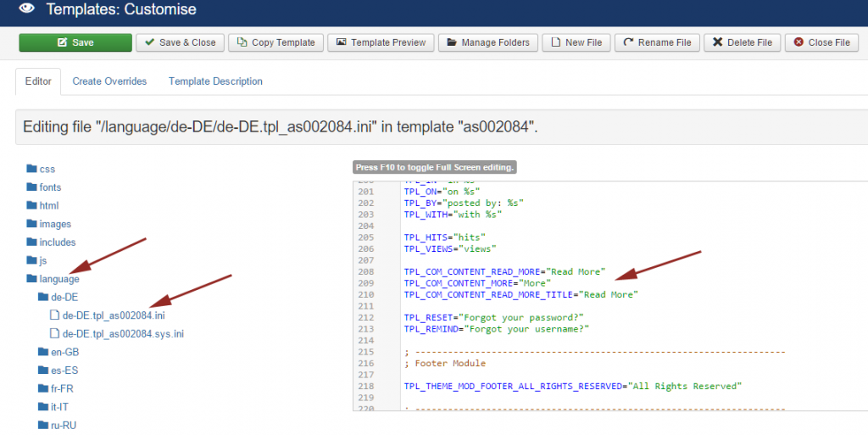Click the includes folder icon

[x=31, y=242]
